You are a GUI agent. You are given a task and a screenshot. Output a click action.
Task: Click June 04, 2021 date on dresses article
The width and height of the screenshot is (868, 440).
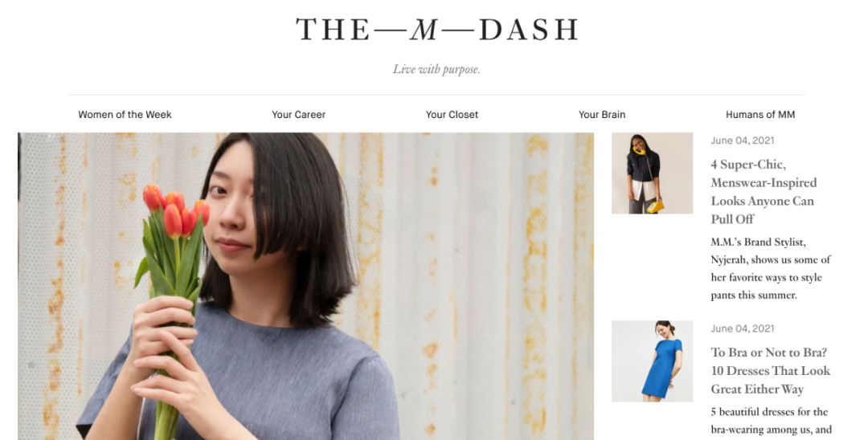coord(743,328)
